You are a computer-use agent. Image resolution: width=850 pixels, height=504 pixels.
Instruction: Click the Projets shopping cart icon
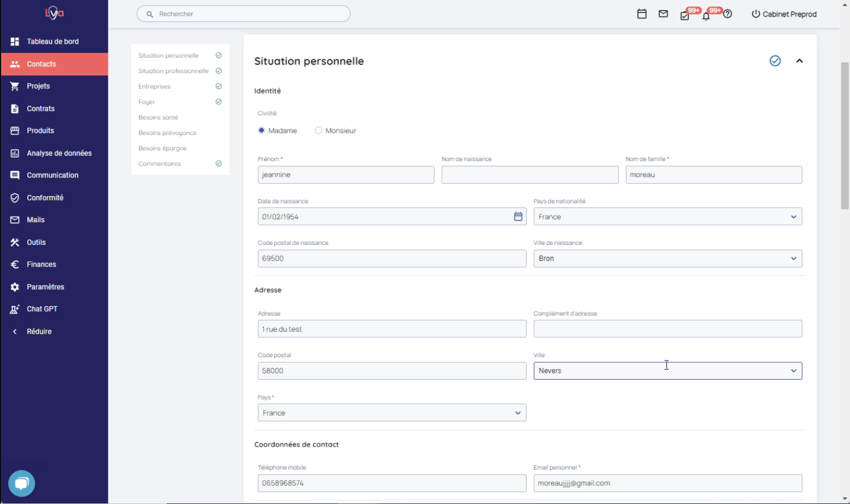(15, 86)
